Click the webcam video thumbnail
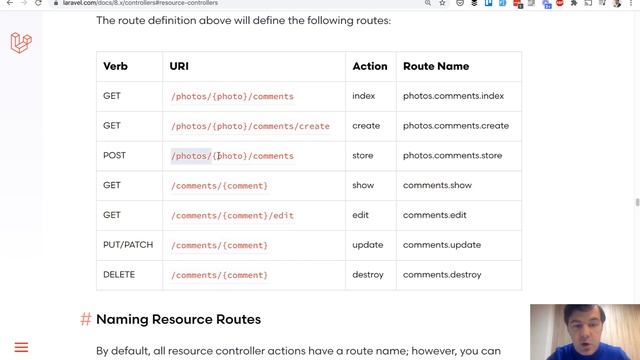Image resolution: width=640 pixels, height=360 pixels. [585, 332]
